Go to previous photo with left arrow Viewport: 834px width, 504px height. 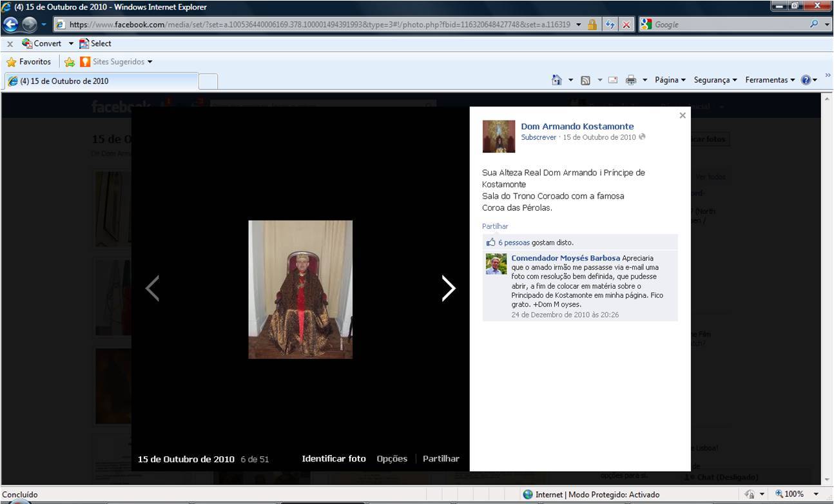coord(152,288)
